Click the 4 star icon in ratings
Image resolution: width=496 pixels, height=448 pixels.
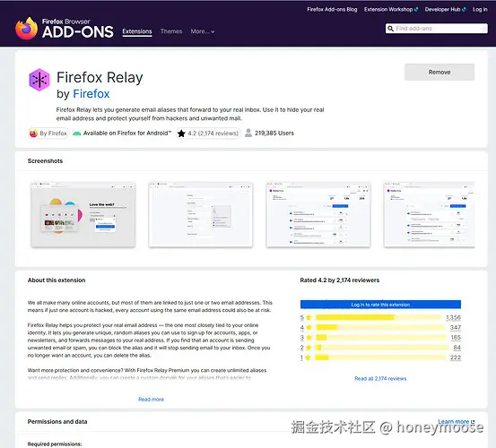(309, 327)
